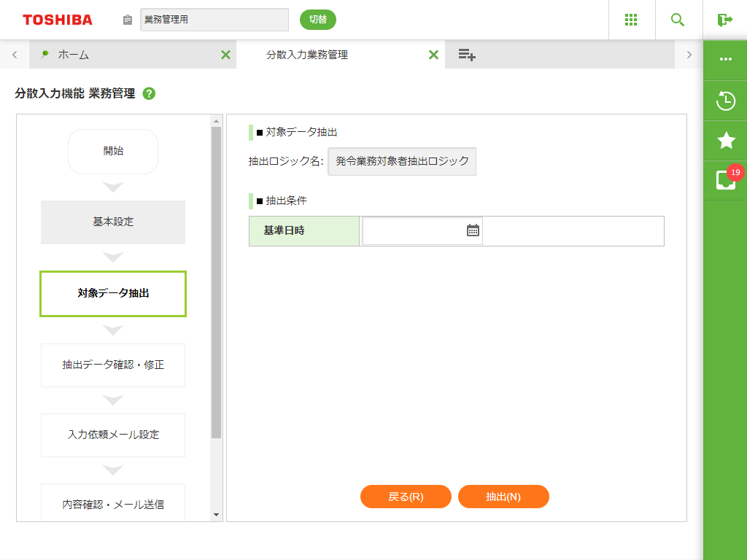Open notifications inbox icon with 19 badge

(x=726, y=180)
